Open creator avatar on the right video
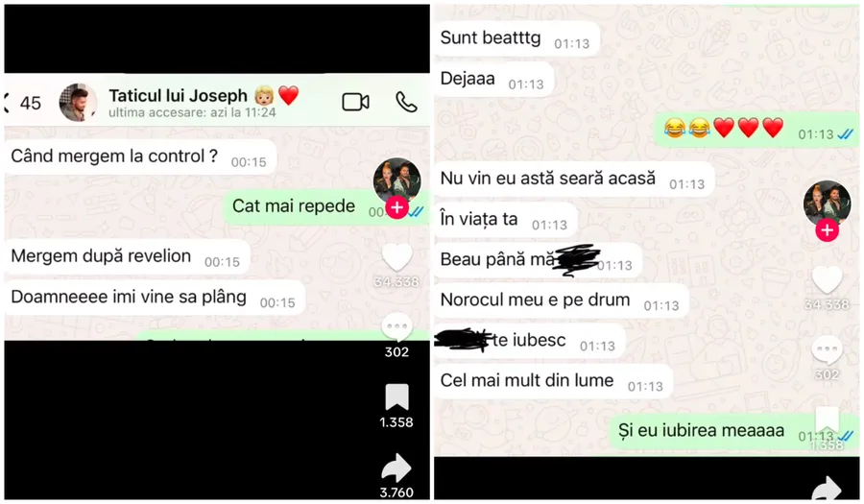Image resolution: width=864 pixels, height=504 pixels. 827,203
